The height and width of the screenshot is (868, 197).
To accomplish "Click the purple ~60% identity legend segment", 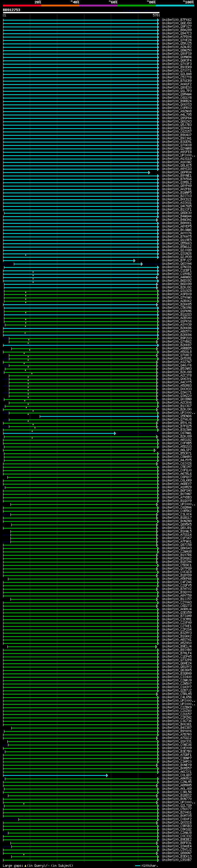I will tap(99, 6).
